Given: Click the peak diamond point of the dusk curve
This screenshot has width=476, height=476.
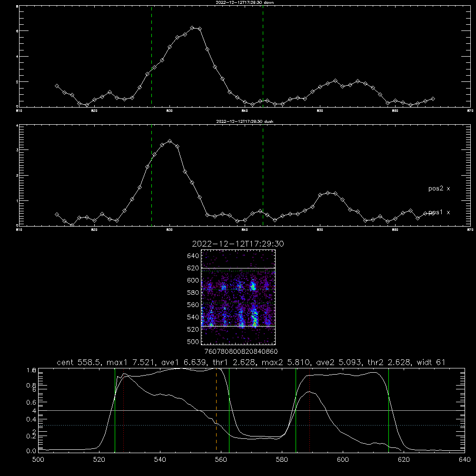Looking at the screenshot, I should pyautogui.click(x=170, y=141).
